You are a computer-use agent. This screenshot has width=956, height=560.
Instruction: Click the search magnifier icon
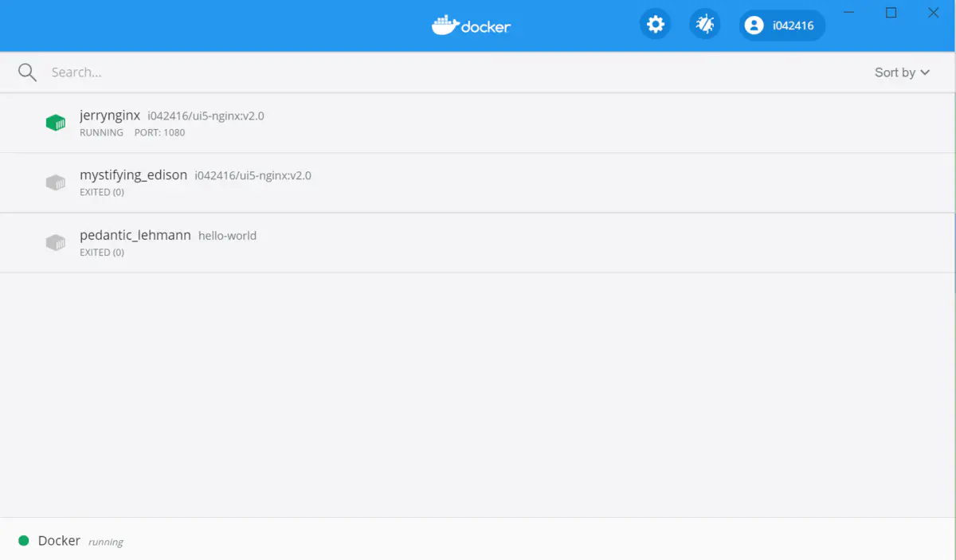(27, 72)
